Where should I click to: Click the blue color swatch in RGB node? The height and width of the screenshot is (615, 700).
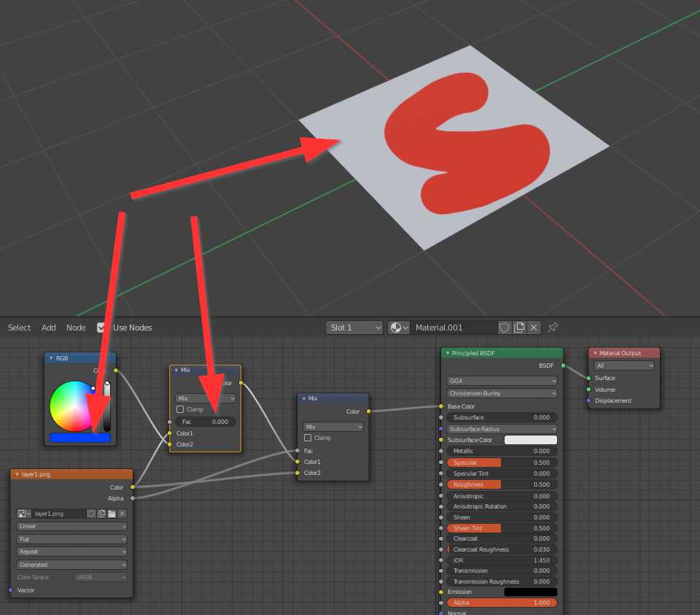[80, 438]
